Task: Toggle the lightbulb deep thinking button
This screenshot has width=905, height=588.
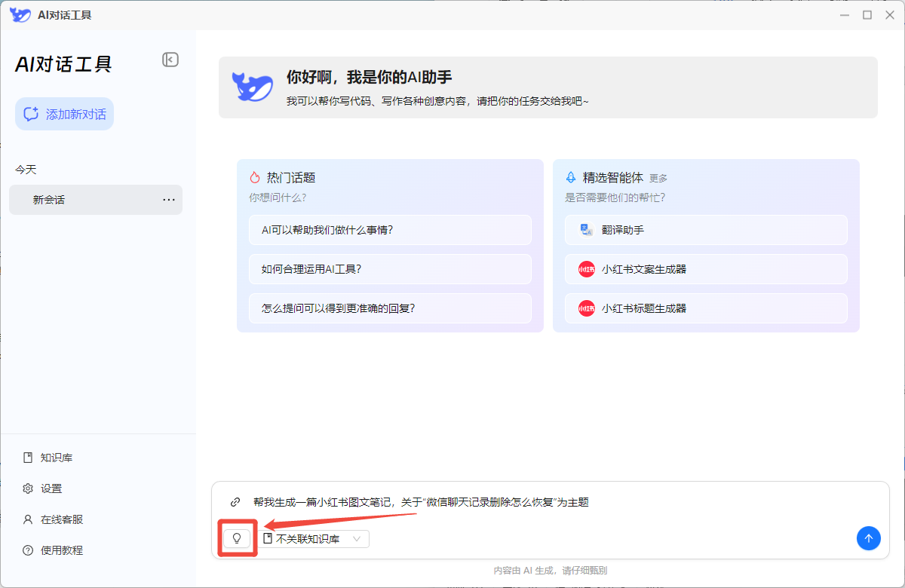Action: (x=237, y=538)
